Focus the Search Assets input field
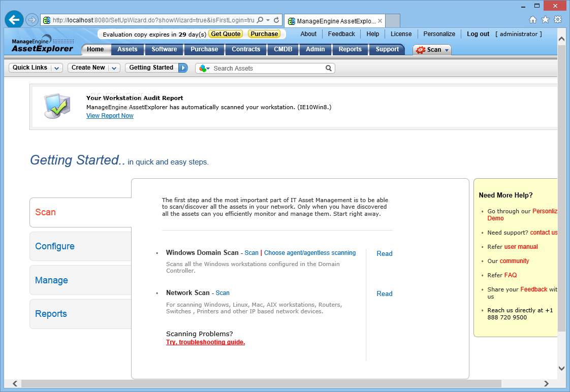Viewport: 570px width, 392px height. point(268,69)
